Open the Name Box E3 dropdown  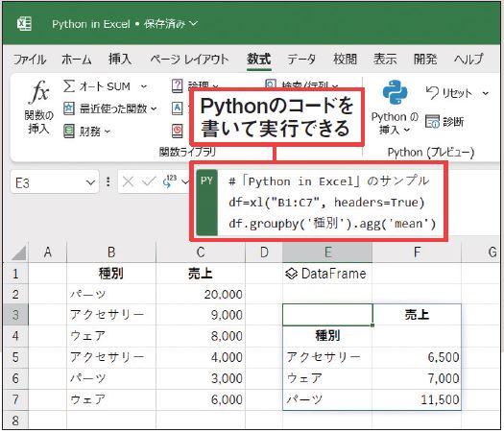click(x=90, y=182)
